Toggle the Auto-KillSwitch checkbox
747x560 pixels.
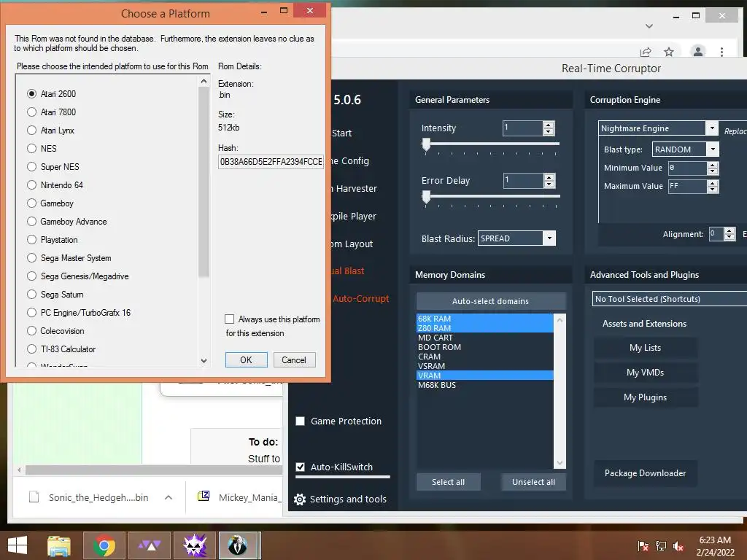click(x=300, y=467)
